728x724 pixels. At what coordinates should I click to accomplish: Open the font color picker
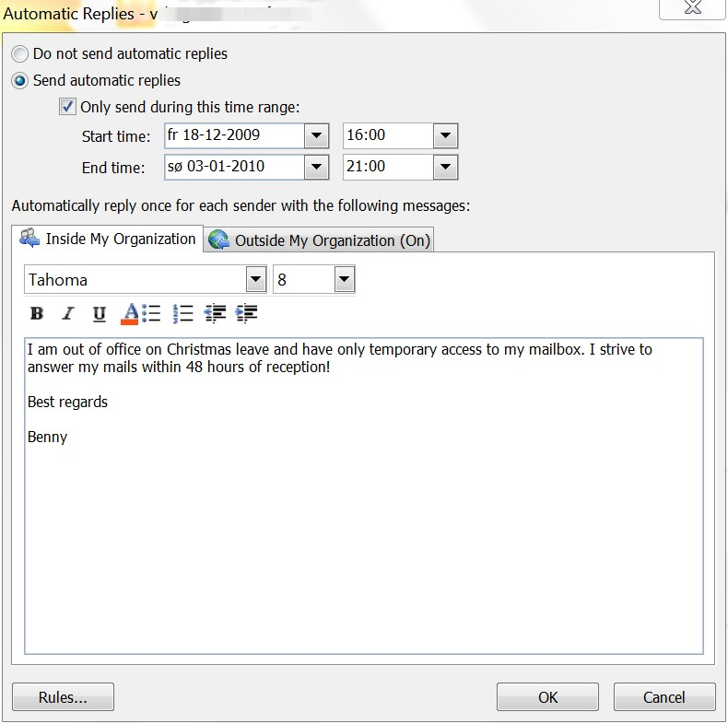(x=130, y=314)
